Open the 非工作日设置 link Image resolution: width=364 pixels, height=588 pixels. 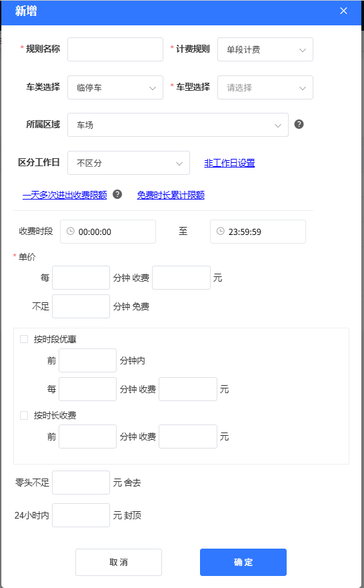tap(229, 163)
